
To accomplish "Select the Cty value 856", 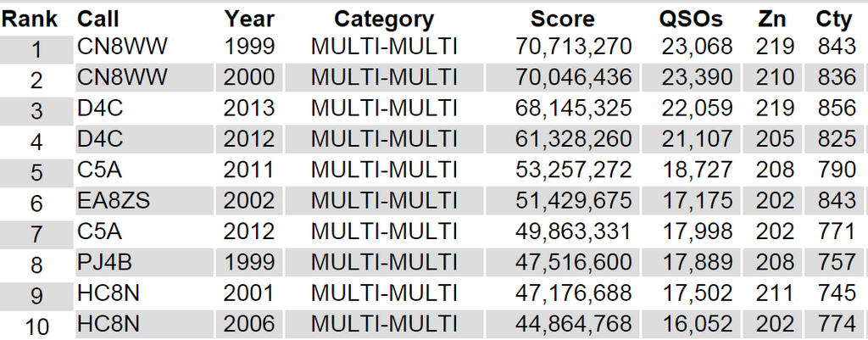I will click(837, 109).
